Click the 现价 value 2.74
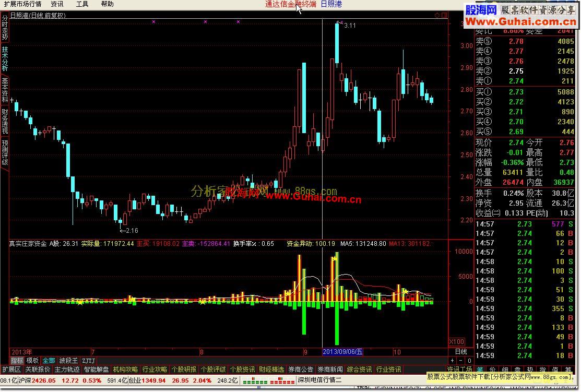Viewport: 581px width, 392px height. [516, 142]
